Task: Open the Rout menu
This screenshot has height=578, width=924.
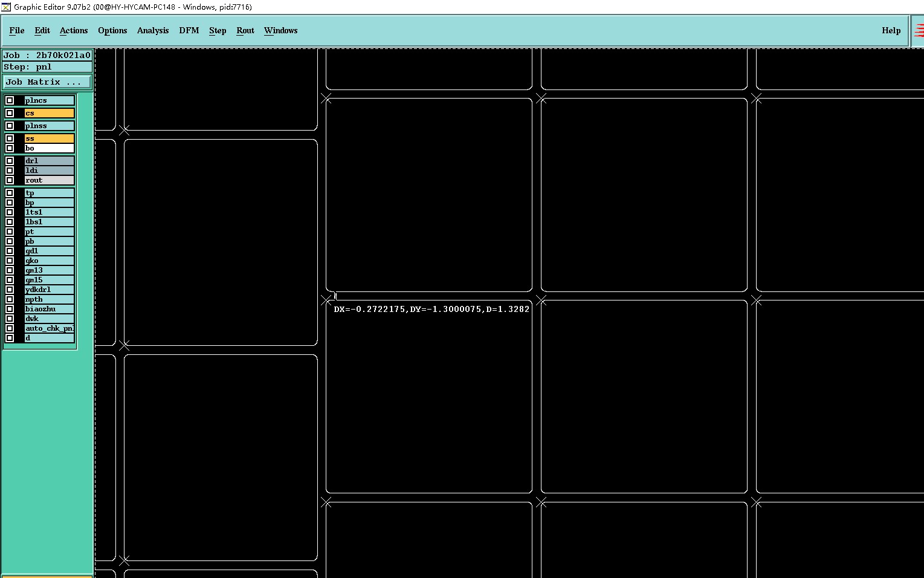Action: [245, 30]
